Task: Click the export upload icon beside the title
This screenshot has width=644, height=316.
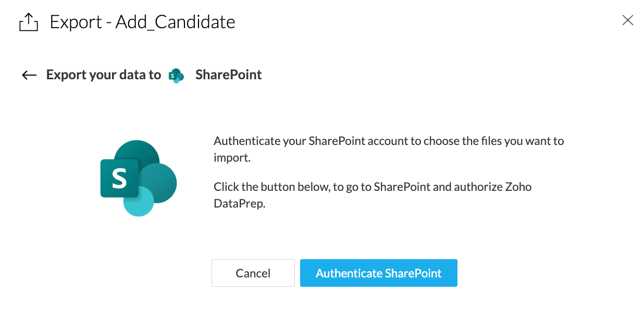Action: [29, 22]
